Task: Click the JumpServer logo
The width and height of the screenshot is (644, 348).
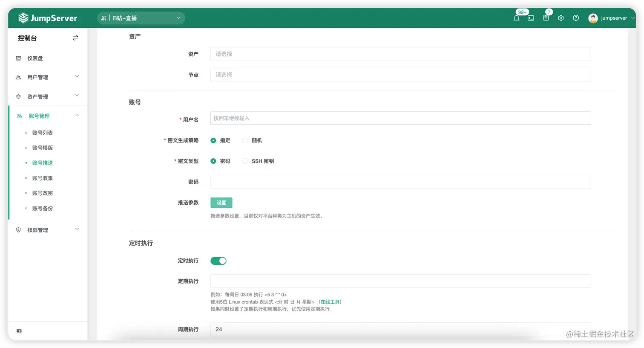Action: pos(47,17)
